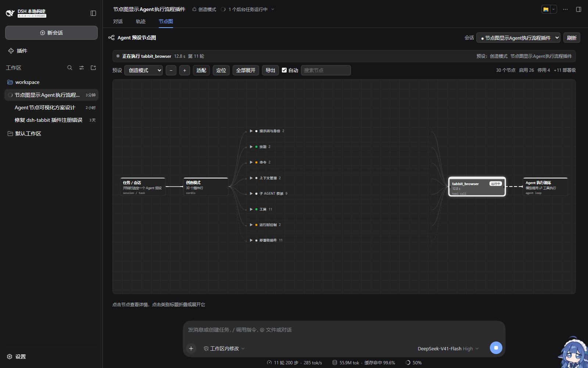588x368 pixels.
Task: Click the folder icon button in header
Action: click(546, 9)
